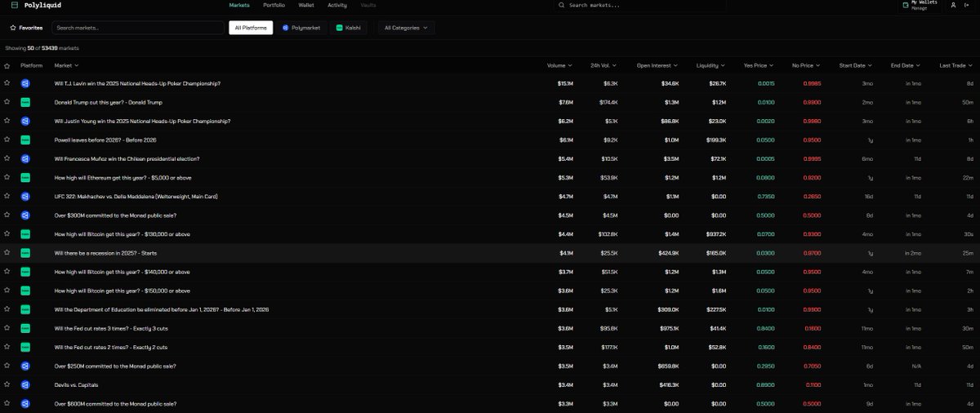The height and width of the screenshot is (413, 980).
Task: Open the Activity tab
Action: [x=337, y=5]
